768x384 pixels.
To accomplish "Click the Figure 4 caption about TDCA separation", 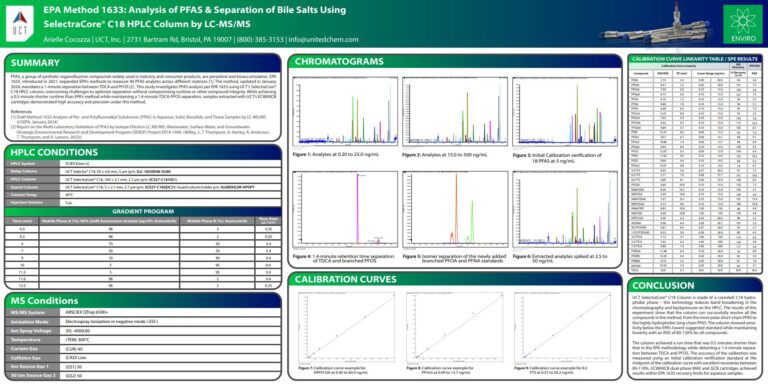I will coord(343,259).
